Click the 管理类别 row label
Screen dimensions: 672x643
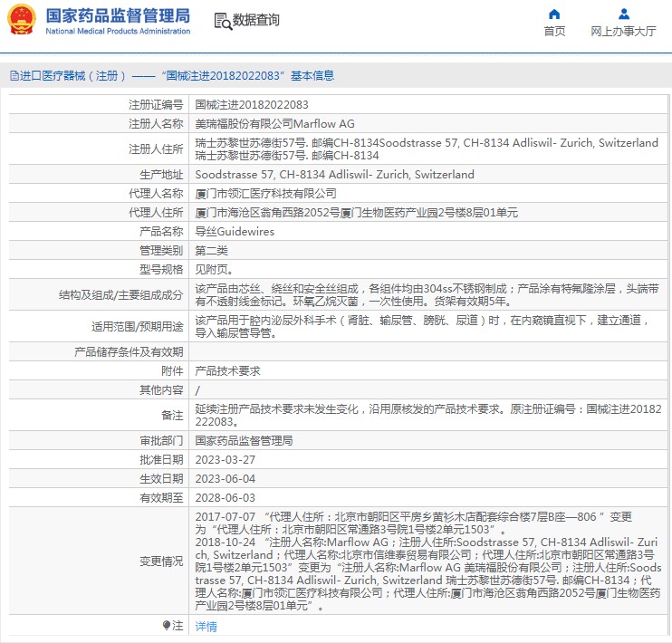click(161, 250)
